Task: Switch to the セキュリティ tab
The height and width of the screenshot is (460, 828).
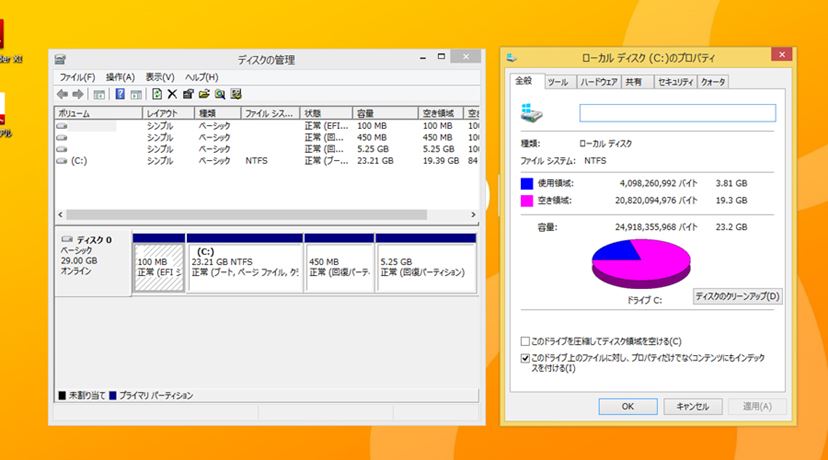Action: (675, 82)
